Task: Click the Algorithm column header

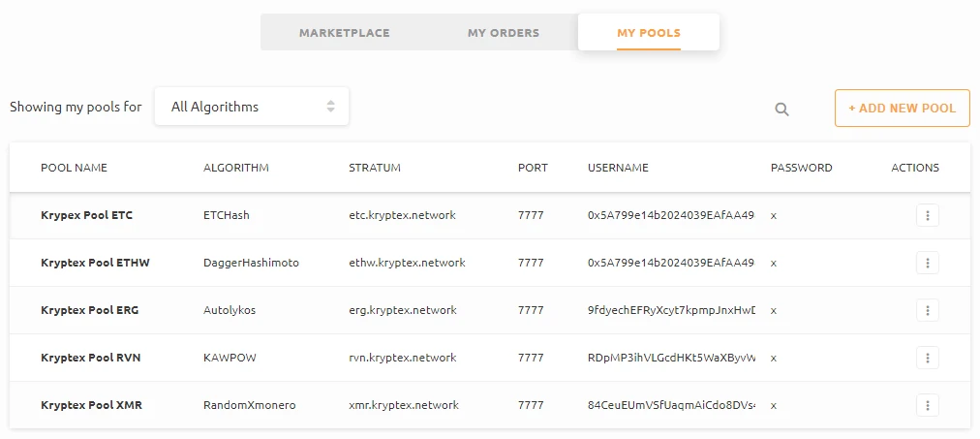Action: [x=235, y=168]
